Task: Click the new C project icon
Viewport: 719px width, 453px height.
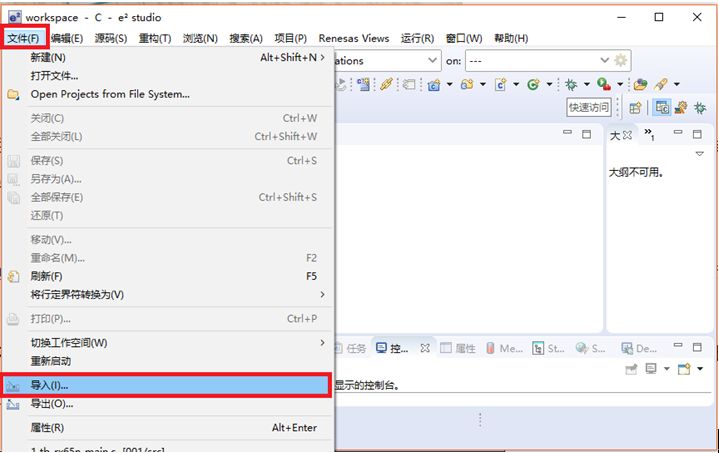Action: (434, 84)
